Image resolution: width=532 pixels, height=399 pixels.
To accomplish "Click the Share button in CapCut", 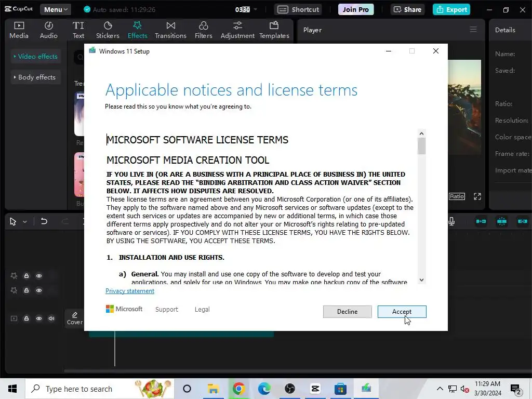I will pos(407,9).
